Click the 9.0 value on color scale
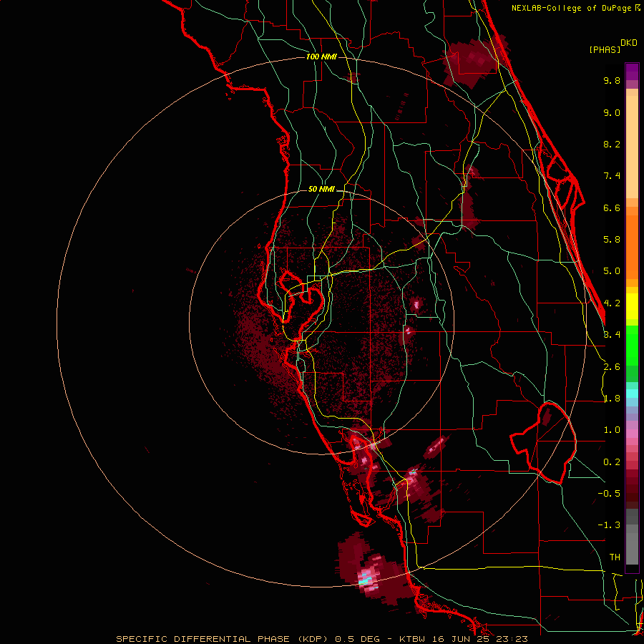The height and width of the screenshot is (644, 644). (x=612, y=112)
